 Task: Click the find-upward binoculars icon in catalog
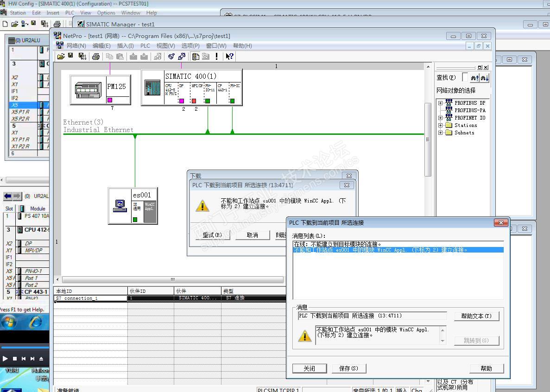475,78
